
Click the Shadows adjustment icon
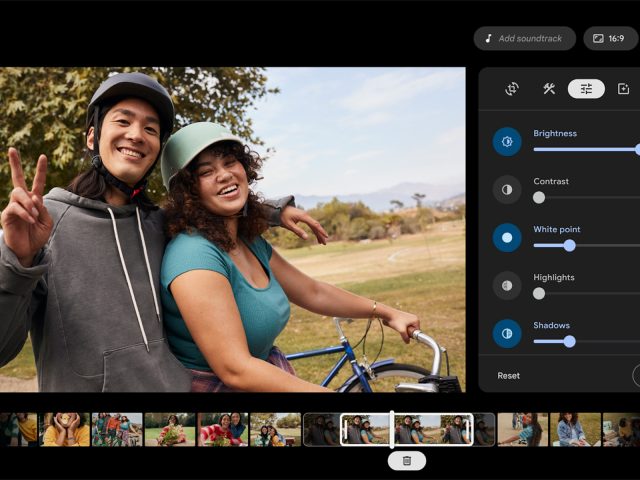click(507, 333)
